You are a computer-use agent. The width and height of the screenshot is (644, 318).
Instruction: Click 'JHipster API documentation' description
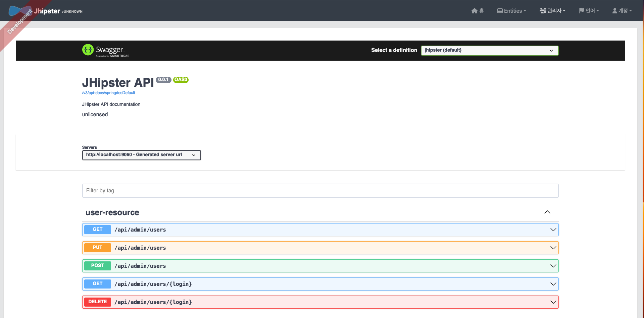tap(111, 104)
